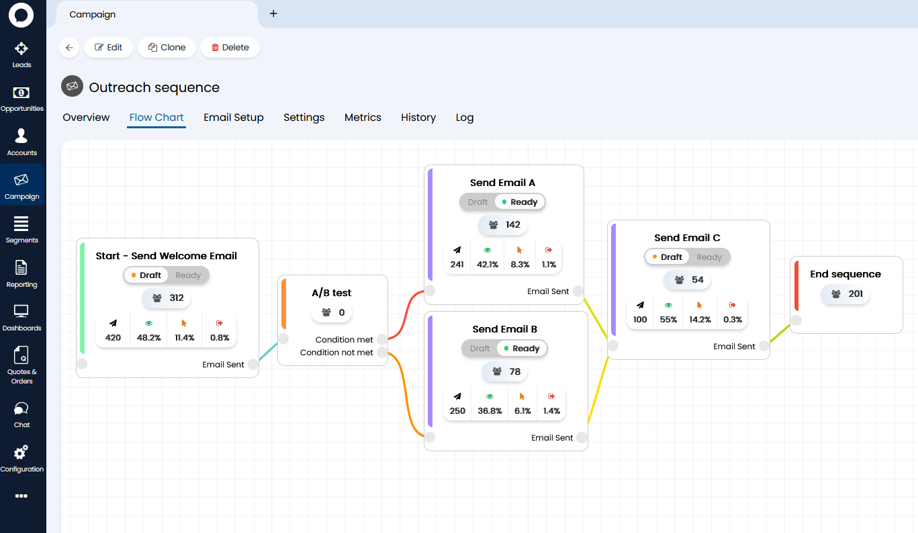The image size is (918, 533).
Task: Switch Send Email A to Draft
Action: coord(478,202)
